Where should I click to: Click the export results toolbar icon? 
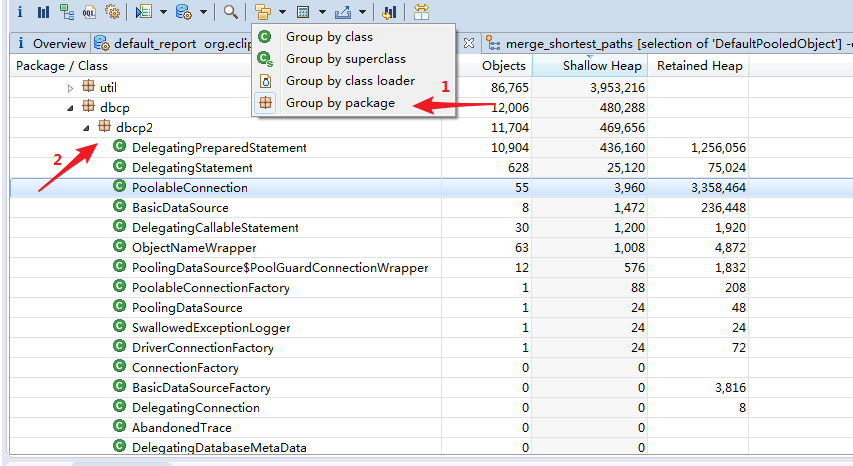coord(343,12)
